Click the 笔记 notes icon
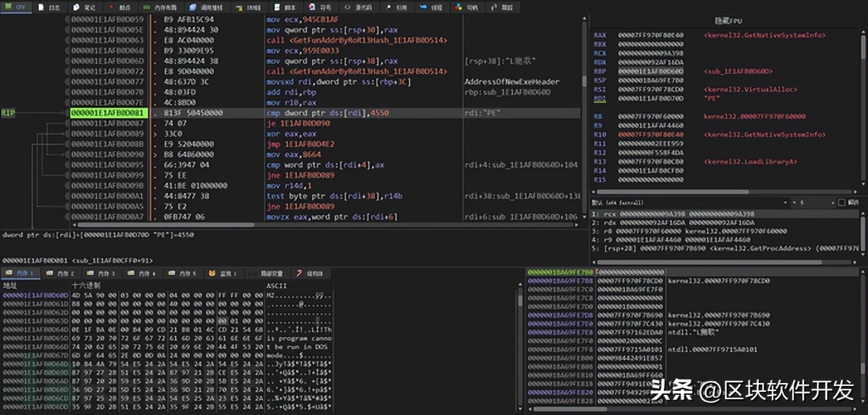This screenshot has width=868, height=415. coord(77,7)
